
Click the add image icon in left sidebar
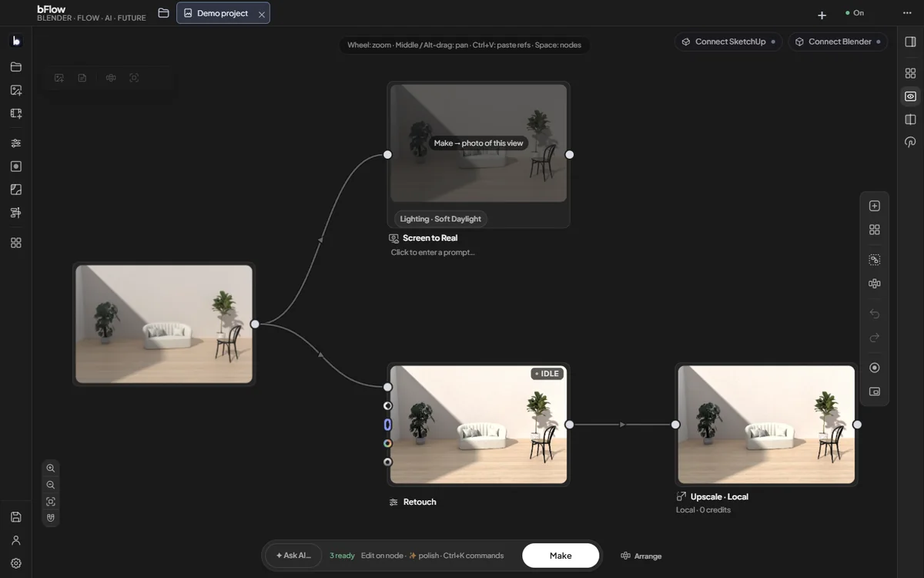(16, 90)
